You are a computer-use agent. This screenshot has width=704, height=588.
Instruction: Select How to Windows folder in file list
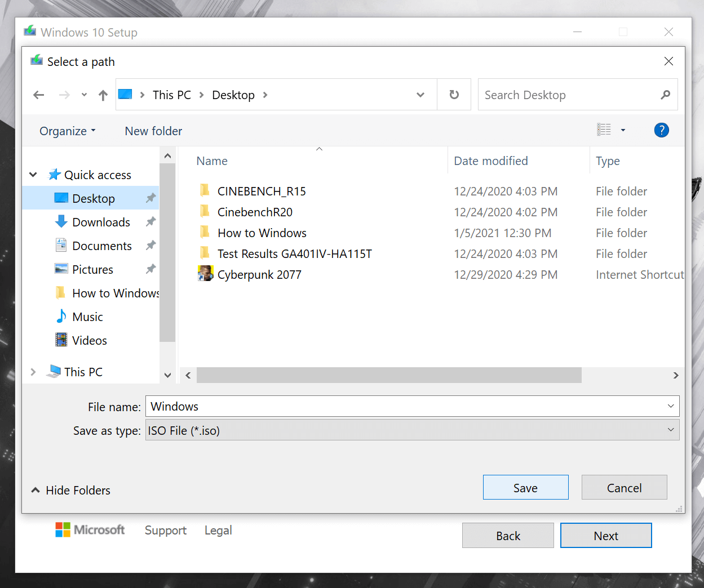262,233
